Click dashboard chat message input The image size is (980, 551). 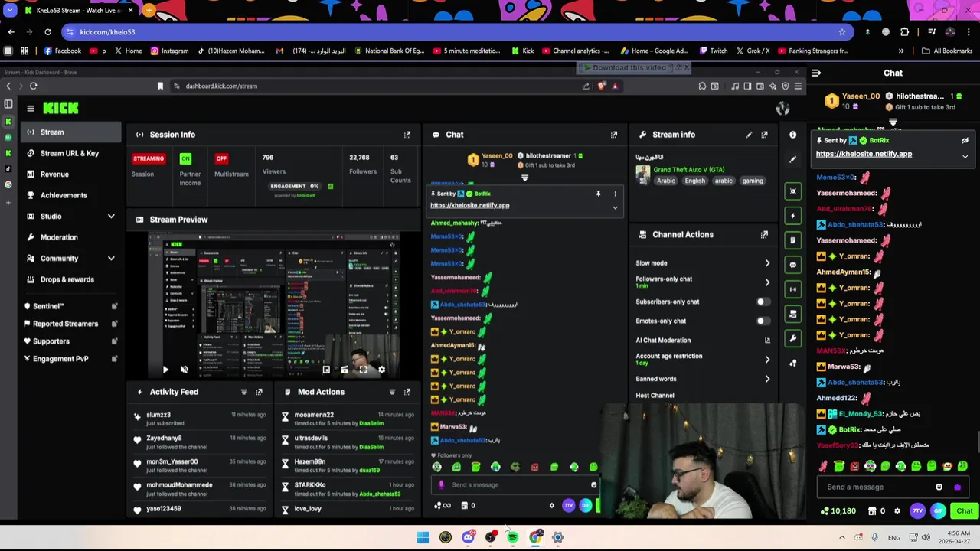click(x=517, y=485)
